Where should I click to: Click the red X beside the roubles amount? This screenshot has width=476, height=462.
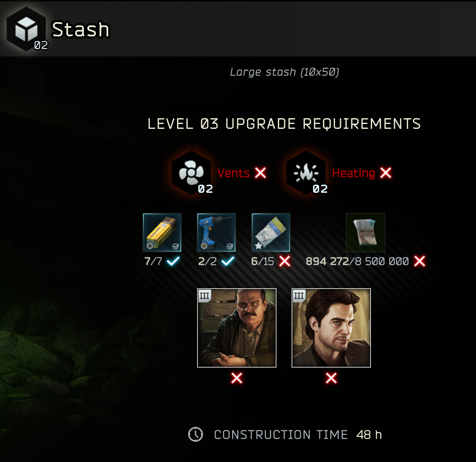[x=420, y=261]
